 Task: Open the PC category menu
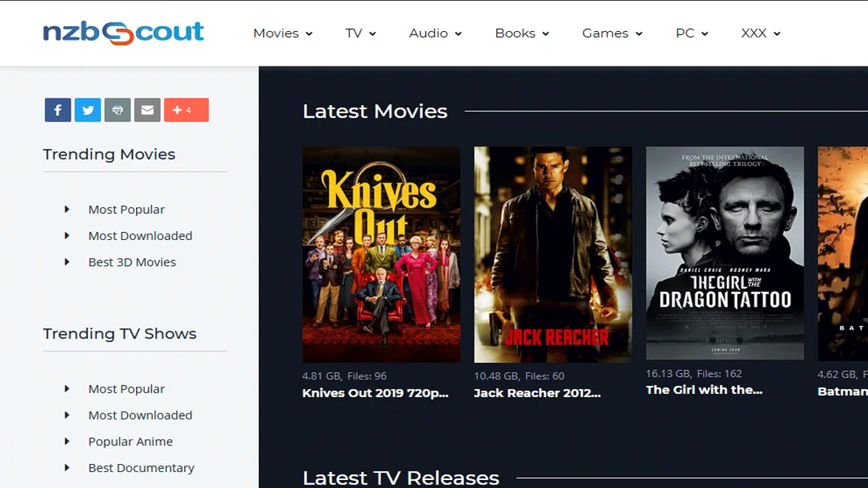coord(692,33)
